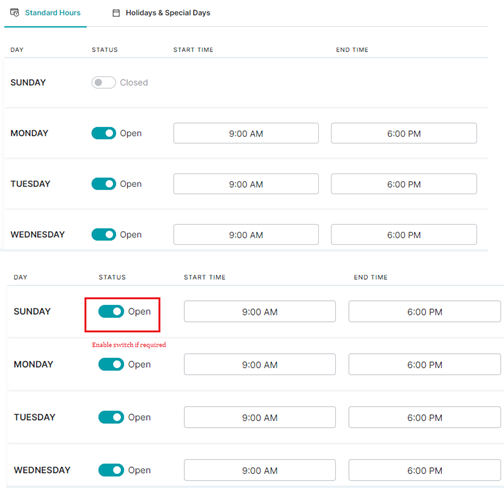
Task: Click the calendar icon beside Holidays & Special Days
Action: [116, 13]
